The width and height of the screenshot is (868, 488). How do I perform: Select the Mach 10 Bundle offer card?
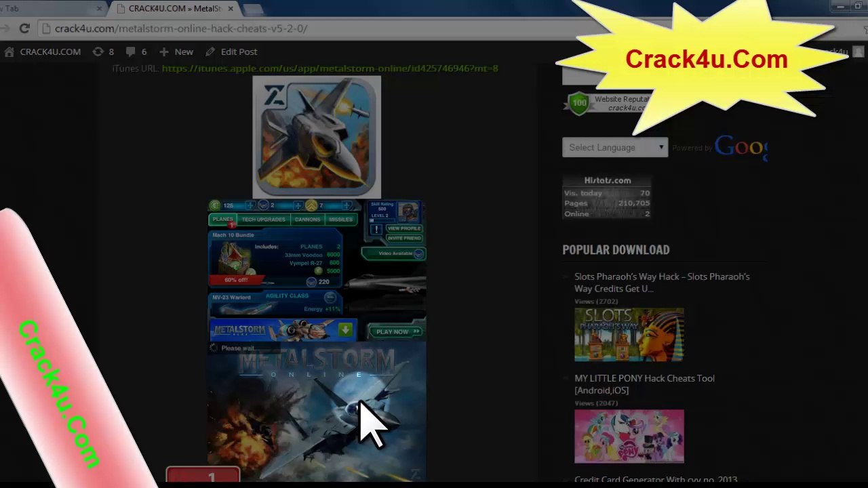pos(275,258)
